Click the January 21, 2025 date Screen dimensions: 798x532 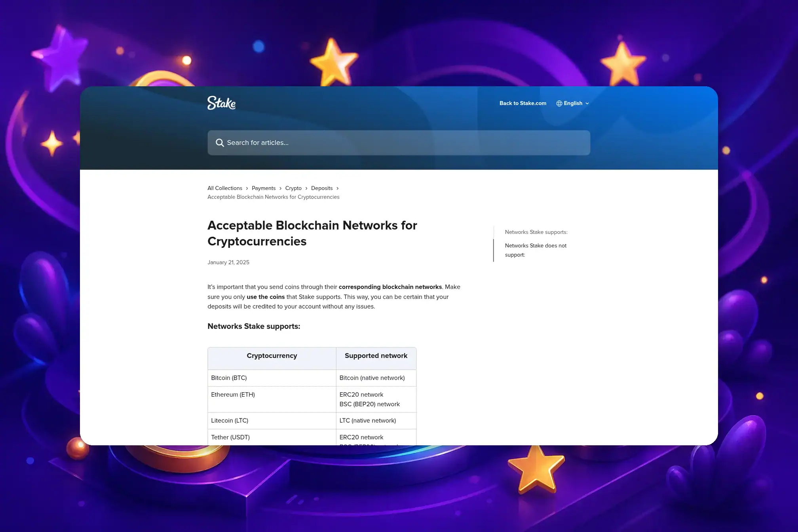point(228,262)
